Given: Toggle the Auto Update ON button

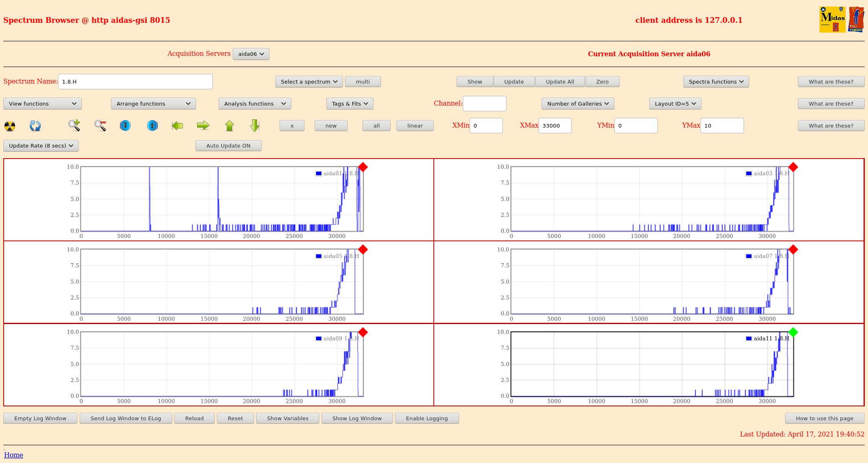Looking at the screenshot, I should coord(228,146).
